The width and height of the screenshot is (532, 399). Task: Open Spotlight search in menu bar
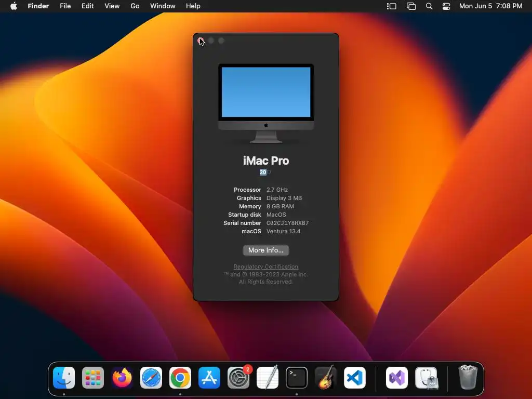[x=429, y=6]
